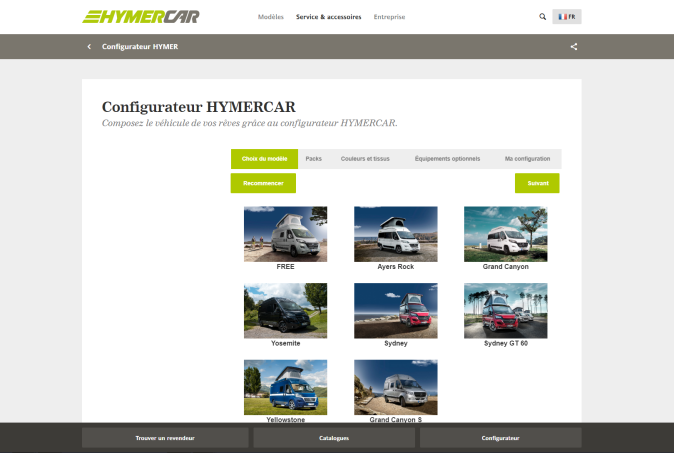Open the Service & accessoires menu
Screen dimensions: 674x453
pyautogui.click(x=329, y=17)
